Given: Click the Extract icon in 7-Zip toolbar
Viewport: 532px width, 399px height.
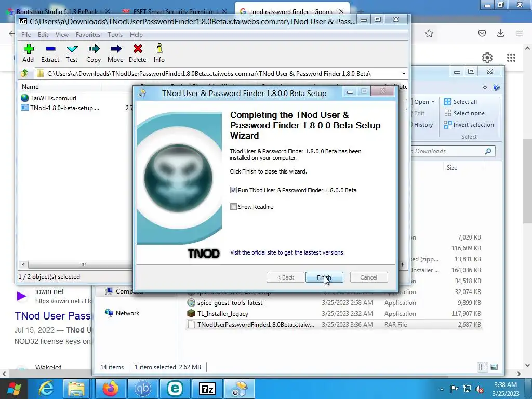Looking at the screenshot, I should pyautogui.click(x=50, y=54).
